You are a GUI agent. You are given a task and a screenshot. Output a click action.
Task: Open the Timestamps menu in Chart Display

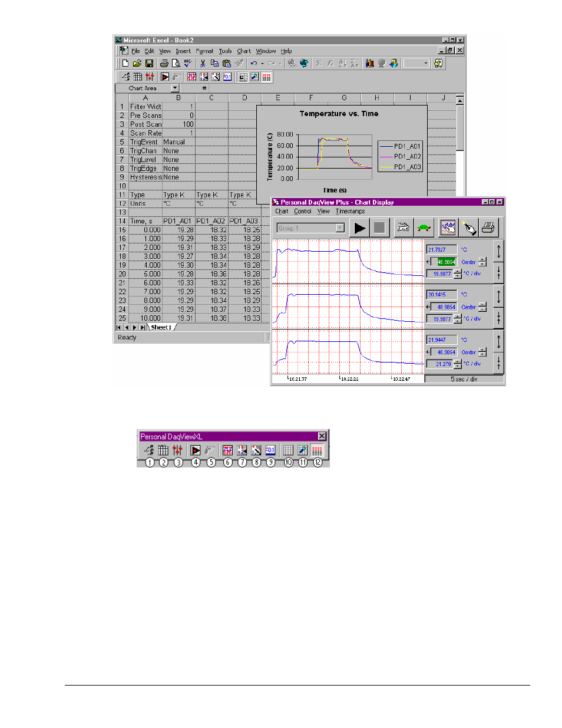coord(350,211)
